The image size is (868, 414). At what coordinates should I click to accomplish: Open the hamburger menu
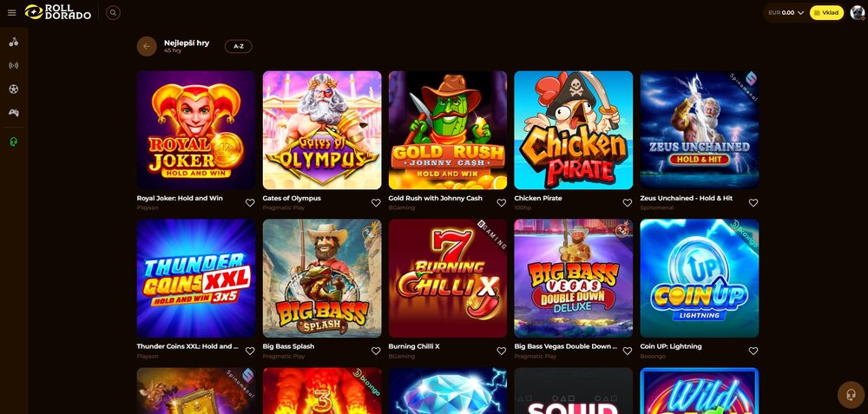point(12,13)
